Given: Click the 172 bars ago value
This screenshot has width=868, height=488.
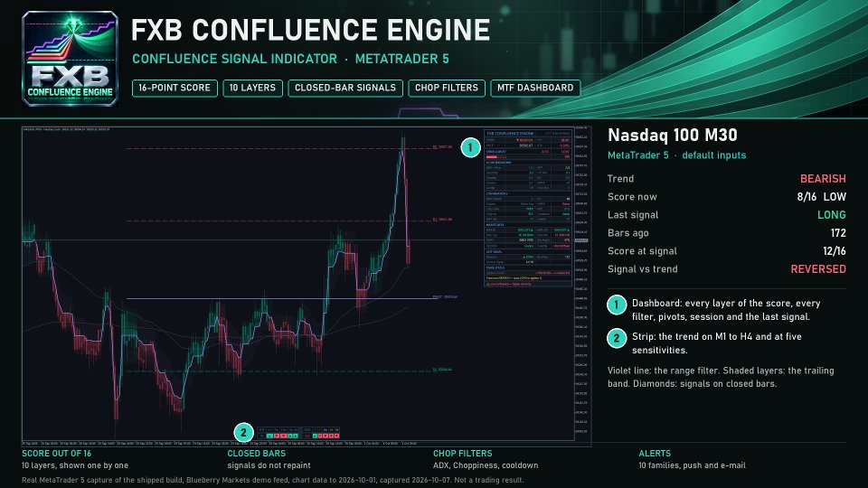Looking at the screenshot, I should (838, 233).
